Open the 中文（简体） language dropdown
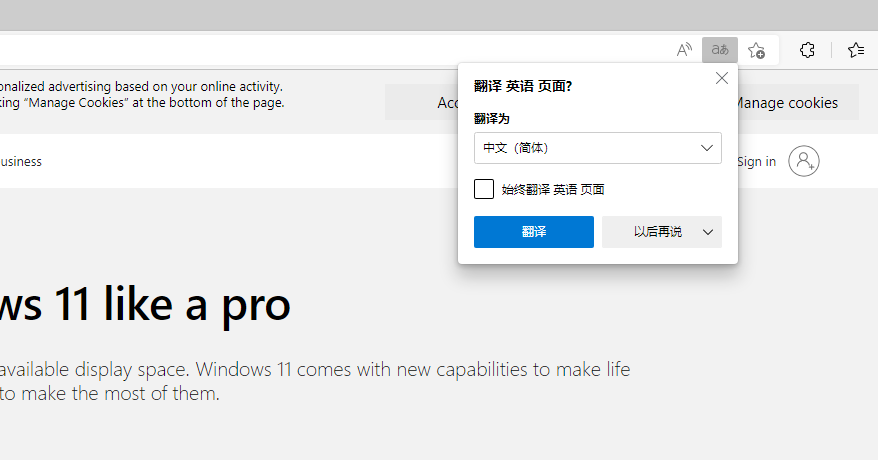Viewport: 878px width, 460px height. pyautogui.click(x=597, y=148)
